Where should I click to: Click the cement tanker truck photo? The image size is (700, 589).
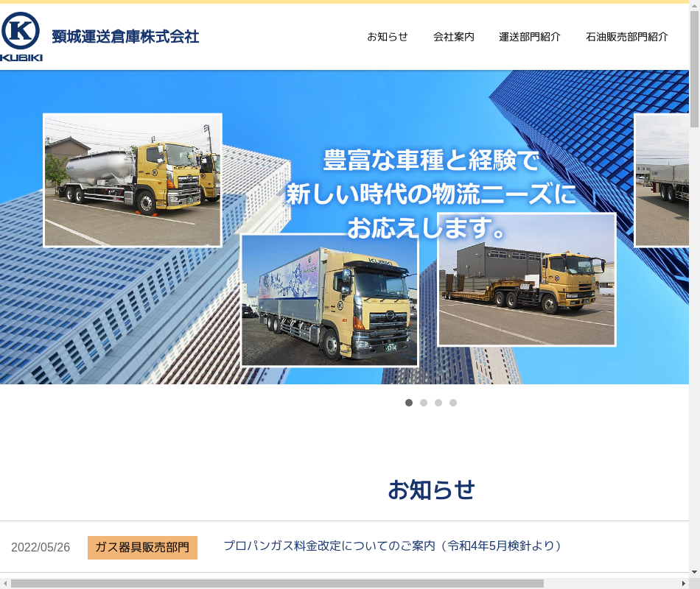tap(133, 180)
